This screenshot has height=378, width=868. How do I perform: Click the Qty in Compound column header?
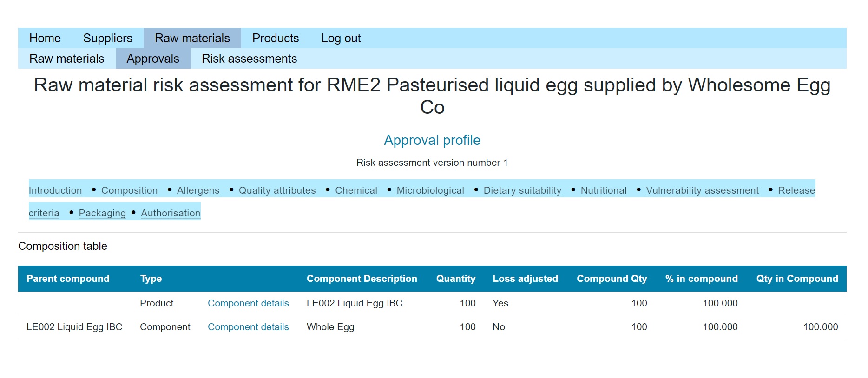(x=797, y=279)
